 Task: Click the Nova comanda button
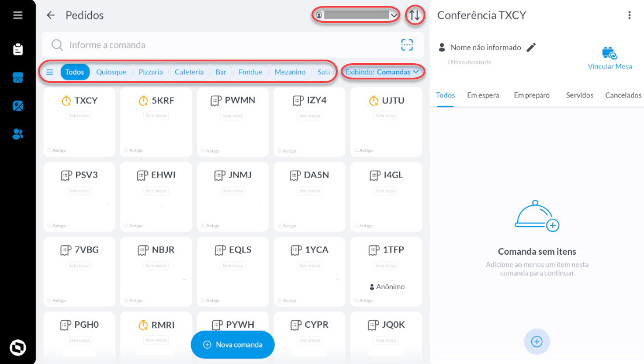point(233,344)
